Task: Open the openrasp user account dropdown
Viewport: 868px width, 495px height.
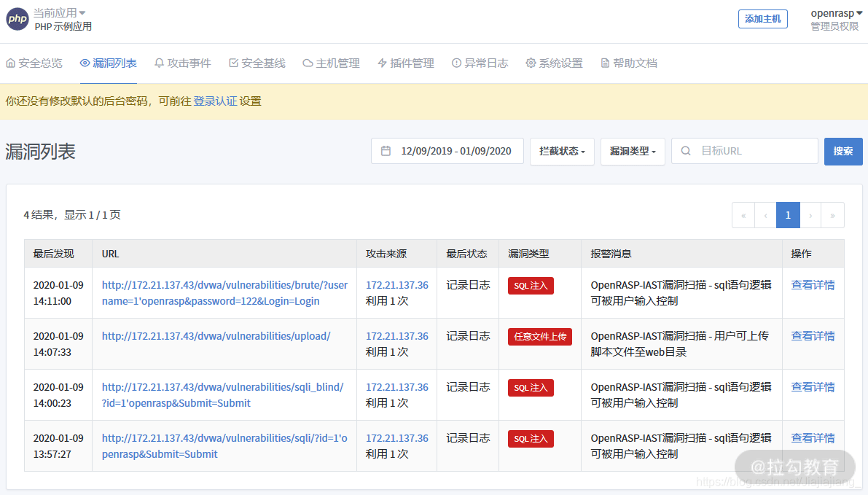Action: coord(836,12)
